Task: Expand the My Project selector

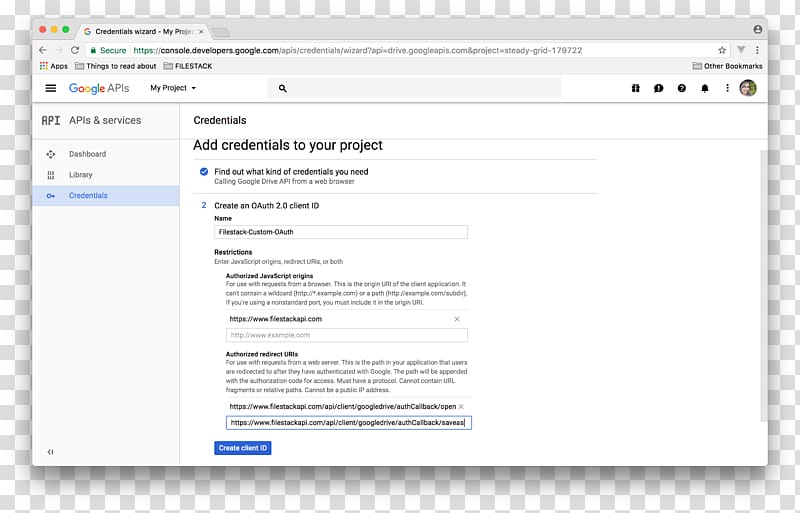Action: [x=173, y=88]
